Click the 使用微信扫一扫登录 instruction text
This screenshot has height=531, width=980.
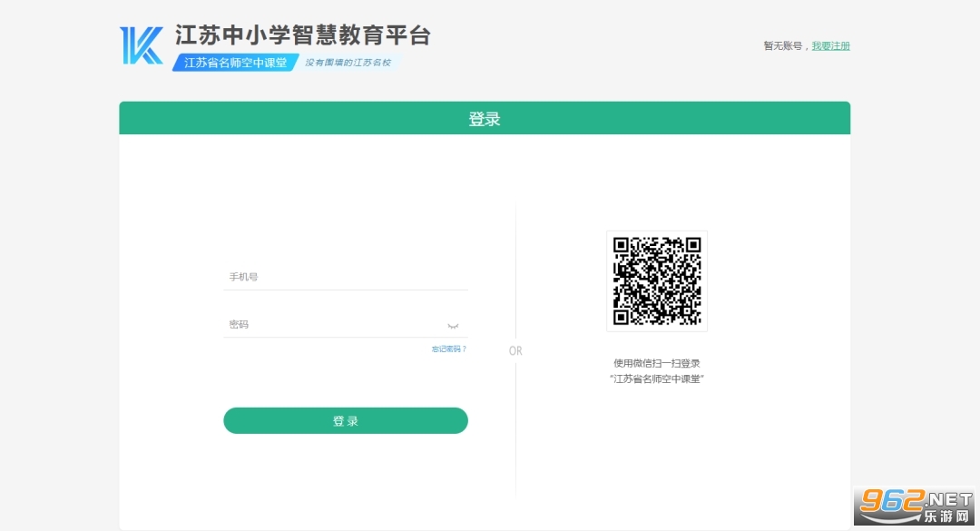pos(657,363)
